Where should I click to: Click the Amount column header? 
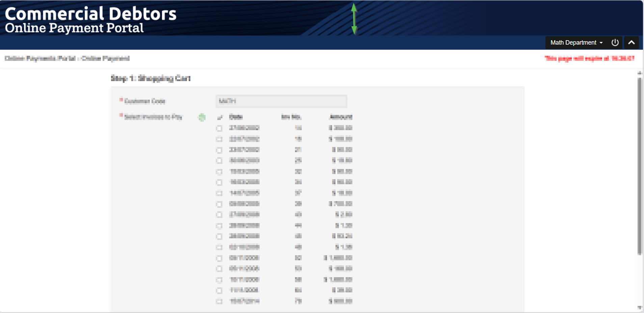[x=341, y=117]
